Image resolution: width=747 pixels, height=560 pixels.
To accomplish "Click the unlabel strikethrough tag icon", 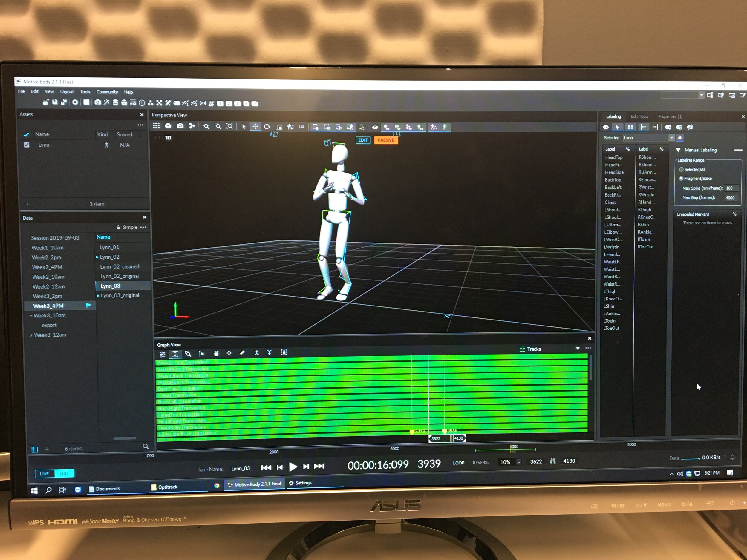I will (690, 127).
